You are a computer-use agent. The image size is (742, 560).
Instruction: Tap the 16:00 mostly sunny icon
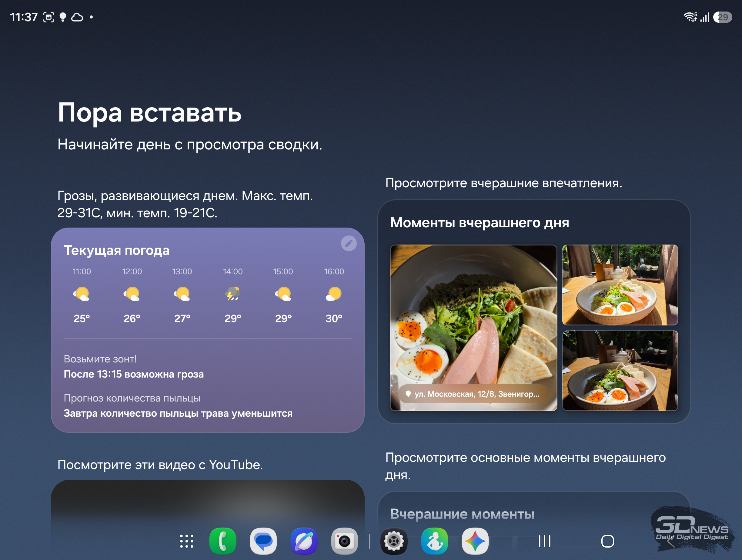(x=334, y=294)
